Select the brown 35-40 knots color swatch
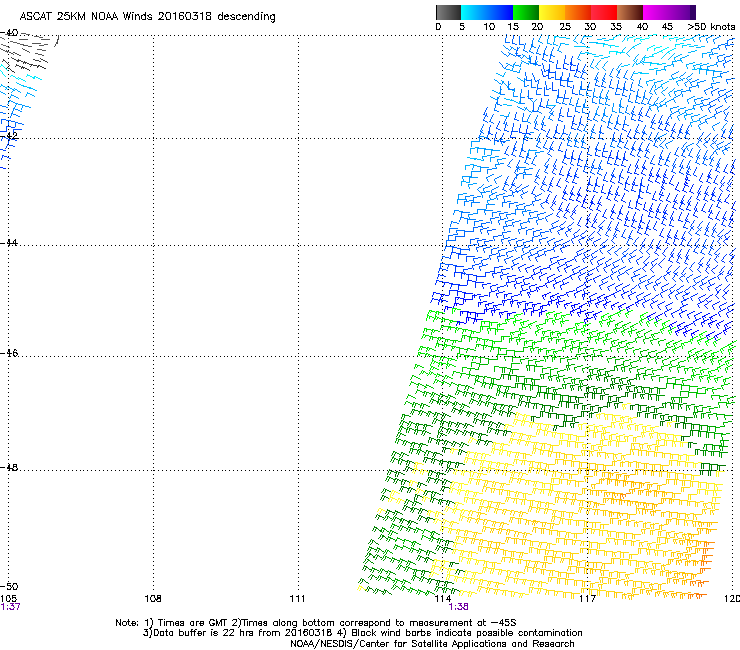Screen dimensions: 740x650 click(x=630, y=12)
